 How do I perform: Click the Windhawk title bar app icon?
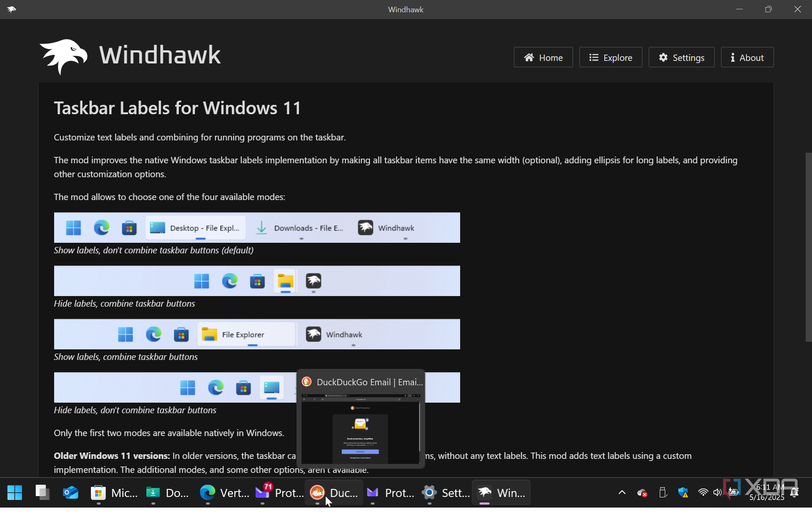11,9
